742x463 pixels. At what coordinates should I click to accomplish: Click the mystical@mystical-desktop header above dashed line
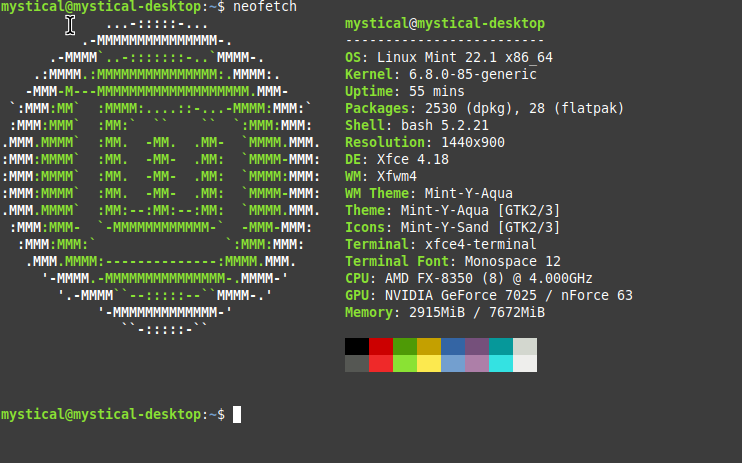444,23
